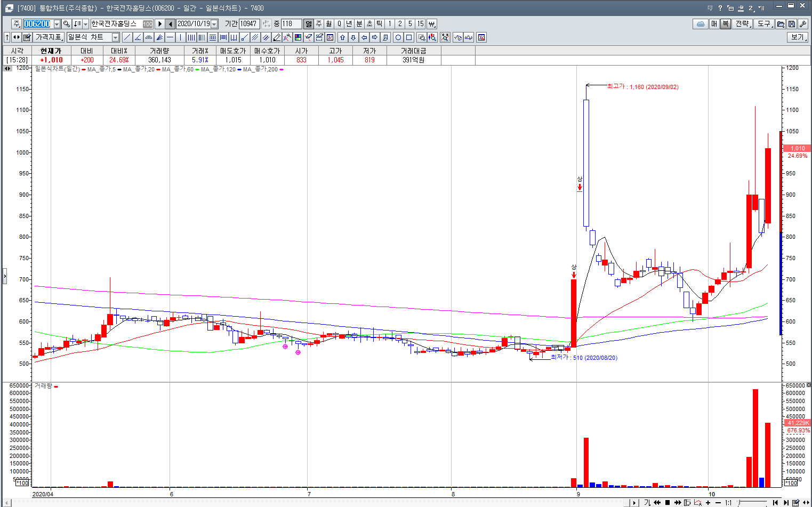The width and height of the screenshot is (812, 507).
Task: Expand the left side panel arrow
Action: (5, 276)
